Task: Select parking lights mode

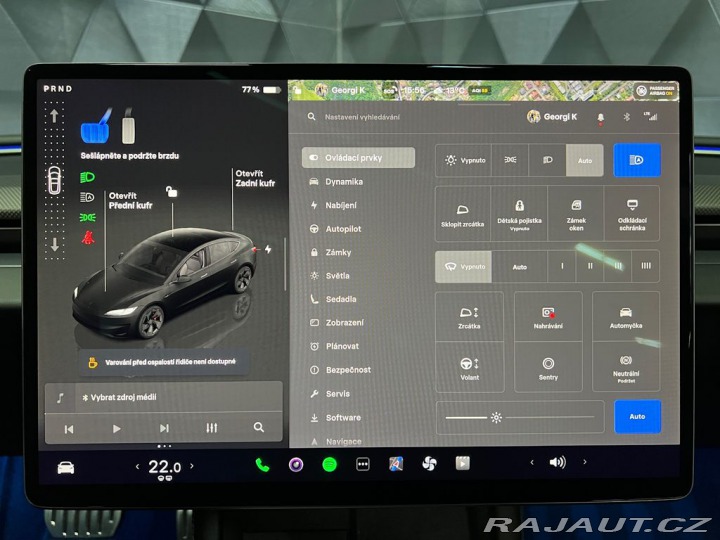Action: pyautogui.click(x=510, y=160)
